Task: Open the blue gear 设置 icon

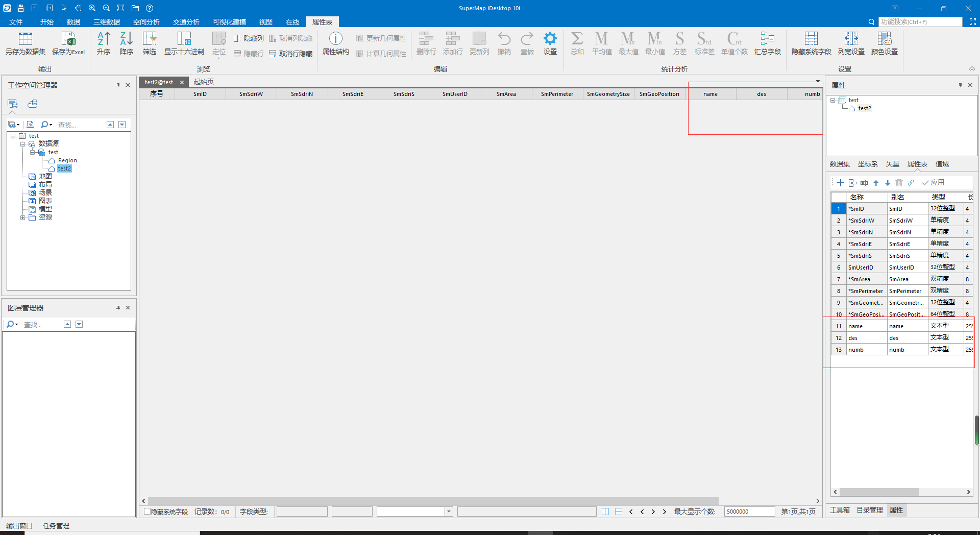Action: coord(550,39)
